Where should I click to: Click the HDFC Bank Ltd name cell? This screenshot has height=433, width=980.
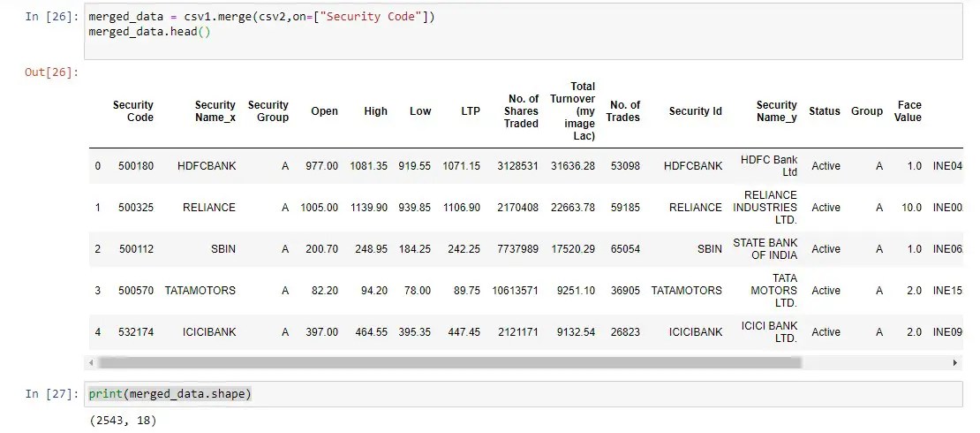[769, 166]
